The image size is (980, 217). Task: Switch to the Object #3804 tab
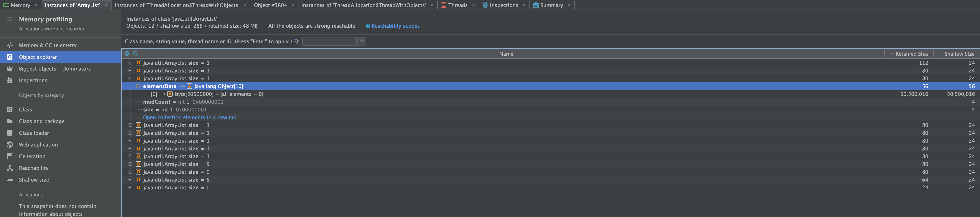[270, 5]
